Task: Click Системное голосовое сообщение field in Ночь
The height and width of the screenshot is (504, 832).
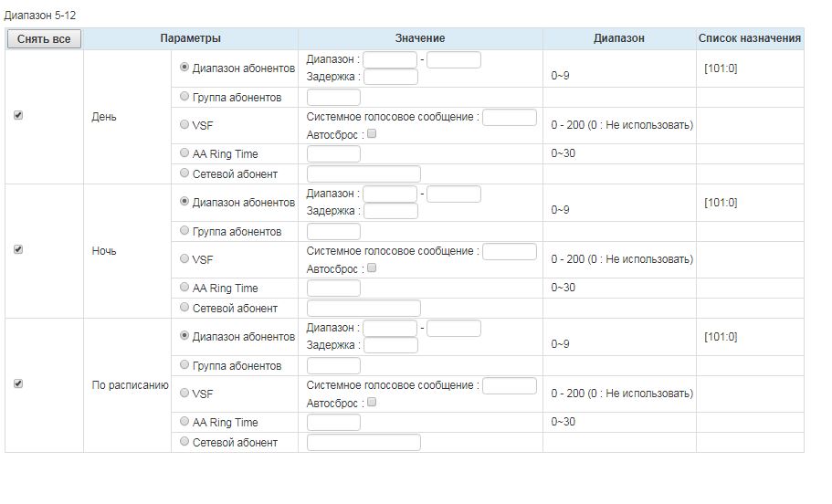Action: pos(509,251)
